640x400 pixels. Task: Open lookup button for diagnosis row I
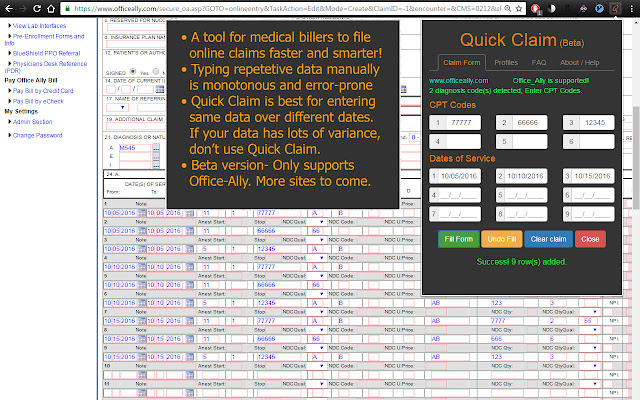point(156,164)
